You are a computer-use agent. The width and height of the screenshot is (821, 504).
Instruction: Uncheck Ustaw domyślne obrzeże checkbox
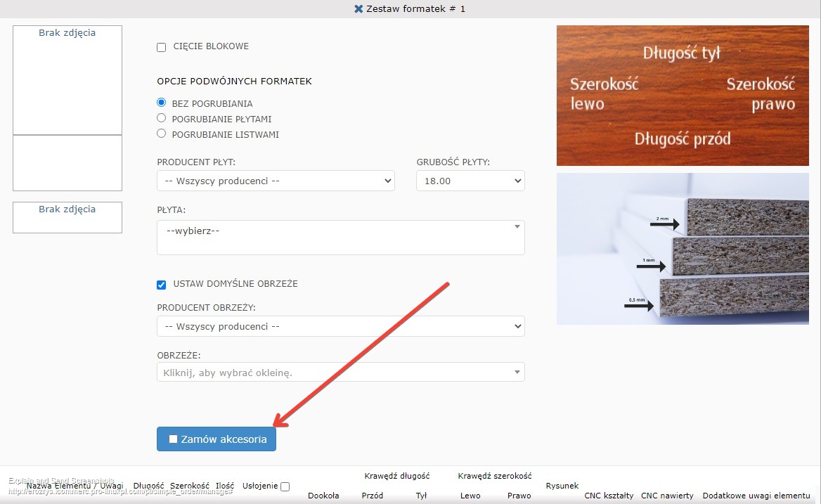[162, 285]
